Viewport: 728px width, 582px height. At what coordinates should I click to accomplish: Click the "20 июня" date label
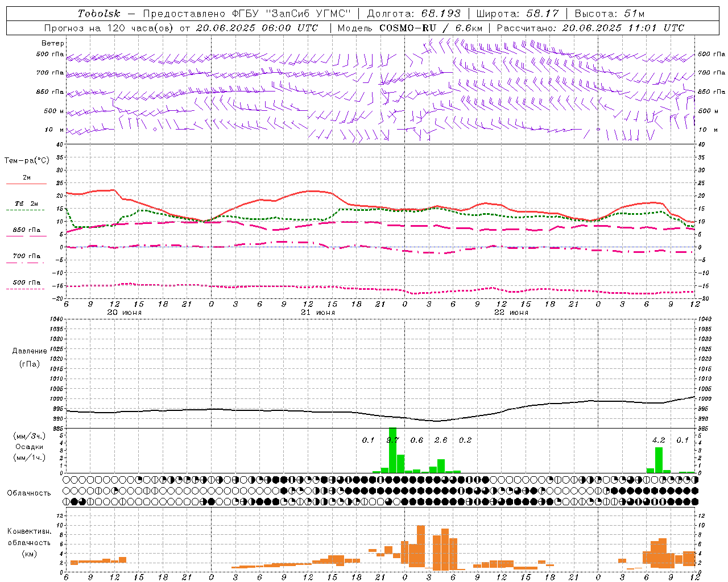[125, 313]
